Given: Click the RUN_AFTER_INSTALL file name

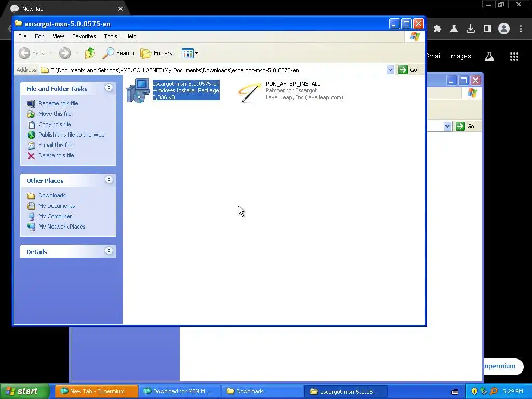Looking at the screenshot, I should [292, 84].
